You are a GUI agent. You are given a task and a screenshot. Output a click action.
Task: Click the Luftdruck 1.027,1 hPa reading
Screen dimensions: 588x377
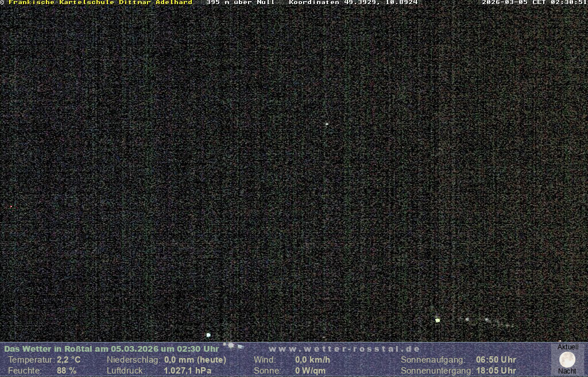click(x=187, y=371)
